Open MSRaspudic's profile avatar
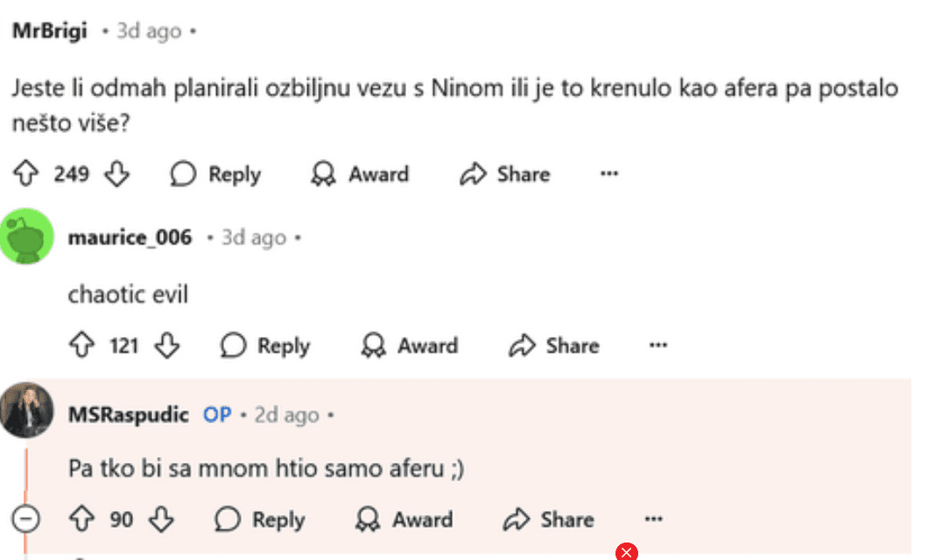The width and height of the screenshot is (928, 560). click(26, 410)
